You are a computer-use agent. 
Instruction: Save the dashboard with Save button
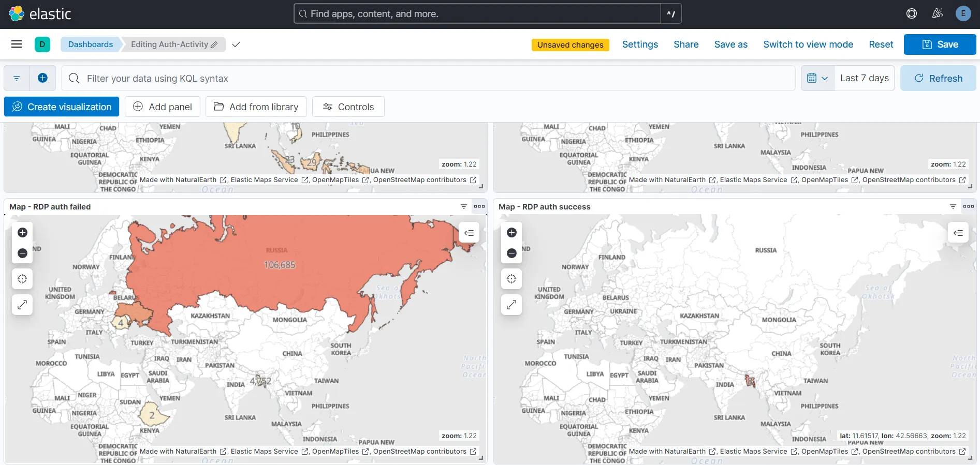coord(940,44)
